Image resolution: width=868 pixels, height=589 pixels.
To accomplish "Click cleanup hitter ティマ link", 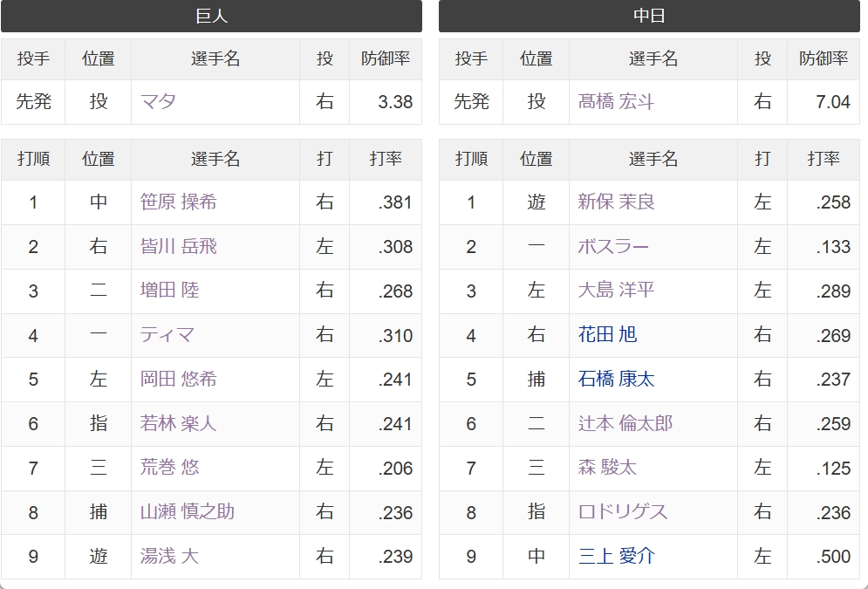I will click(x=167, y=335).
